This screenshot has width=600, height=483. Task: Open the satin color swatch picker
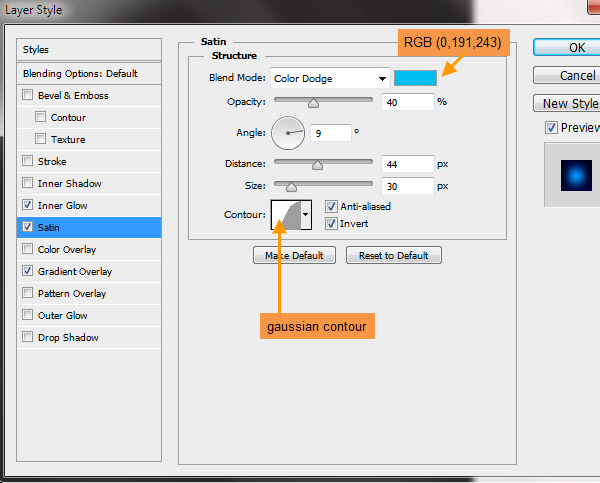coord(415,78)
